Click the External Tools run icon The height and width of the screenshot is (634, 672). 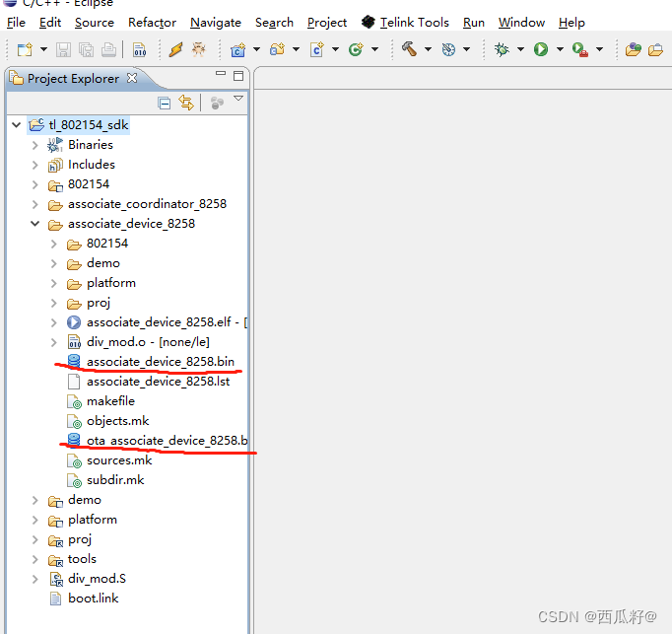580,49
